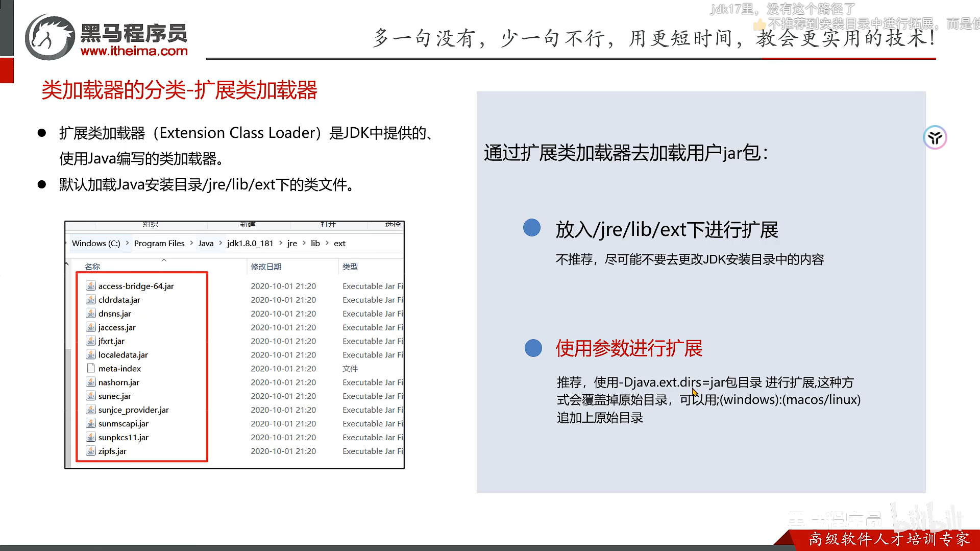Click meta-index file name
Image resolution: width=980 pixels, height=551 pixels.
pos(119,369)
